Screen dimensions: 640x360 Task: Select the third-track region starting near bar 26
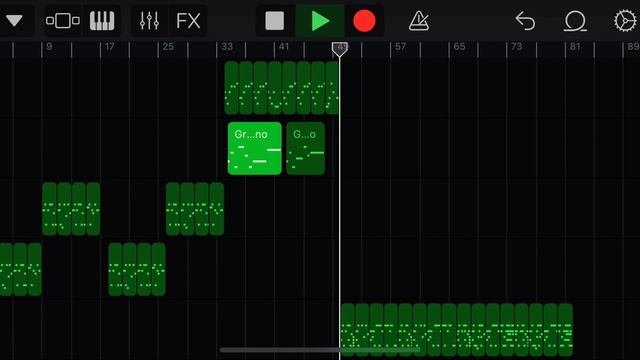point(195,209)
